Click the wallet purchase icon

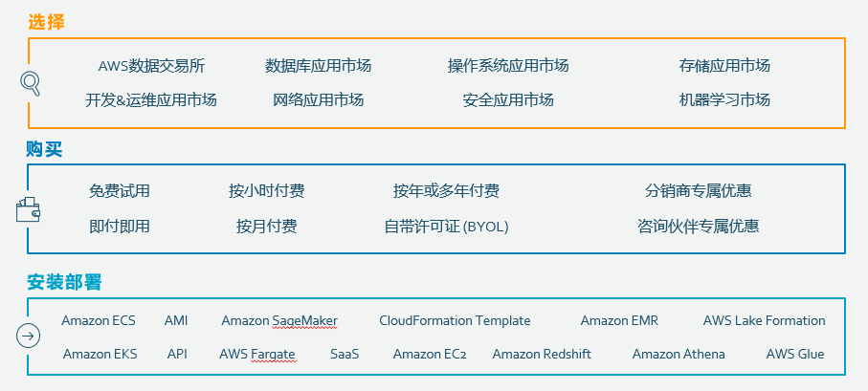point(28,209)
